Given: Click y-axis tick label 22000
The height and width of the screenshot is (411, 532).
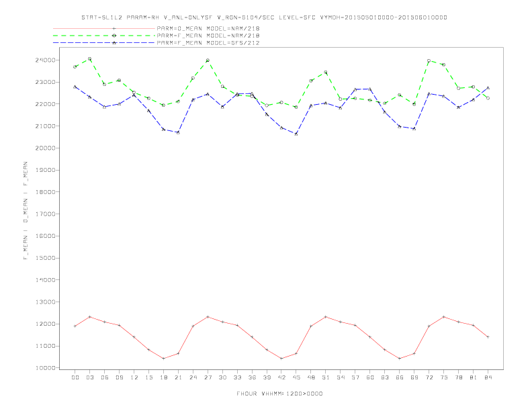Looking at the screenshot, I should pyautogui.click(x=46, y=104).
